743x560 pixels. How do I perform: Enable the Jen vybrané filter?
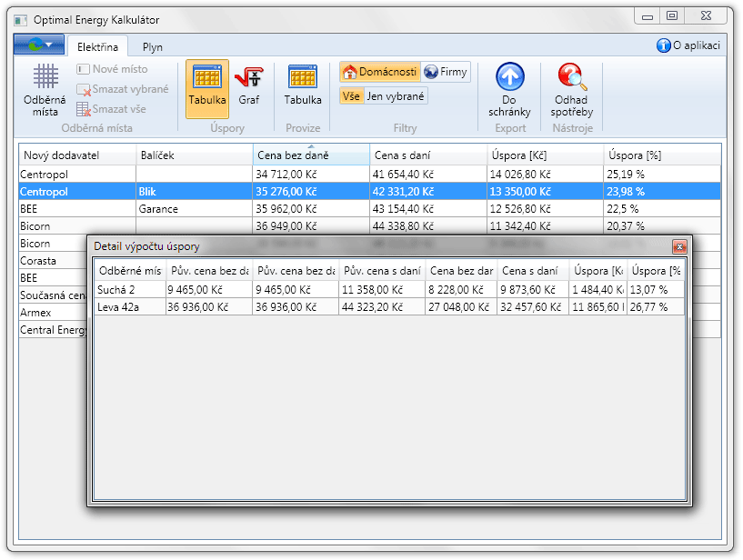pos(396,96)
